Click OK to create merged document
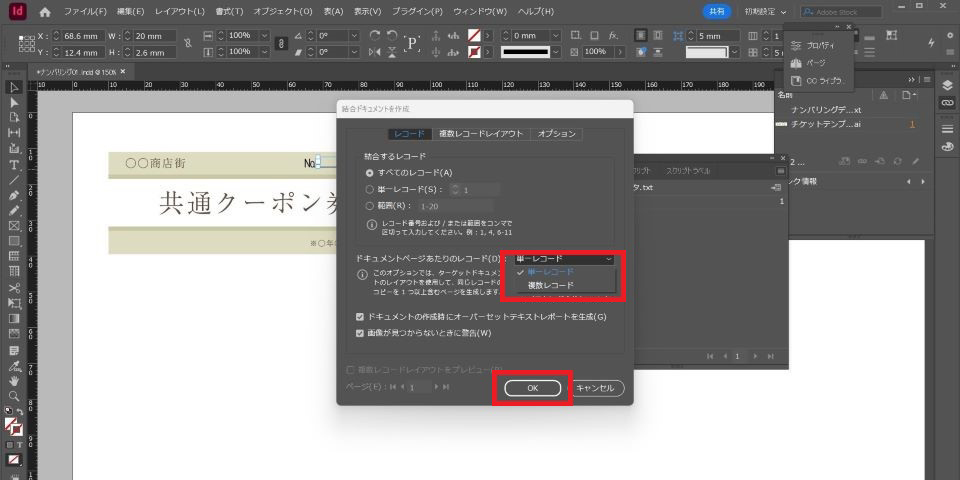This screenshot has height=480, width=960. 532,388
